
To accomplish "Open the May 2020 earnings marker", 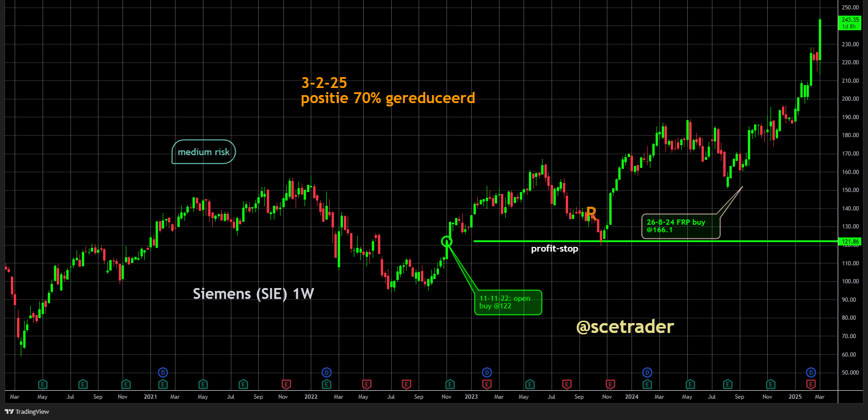I will [43, 384].
